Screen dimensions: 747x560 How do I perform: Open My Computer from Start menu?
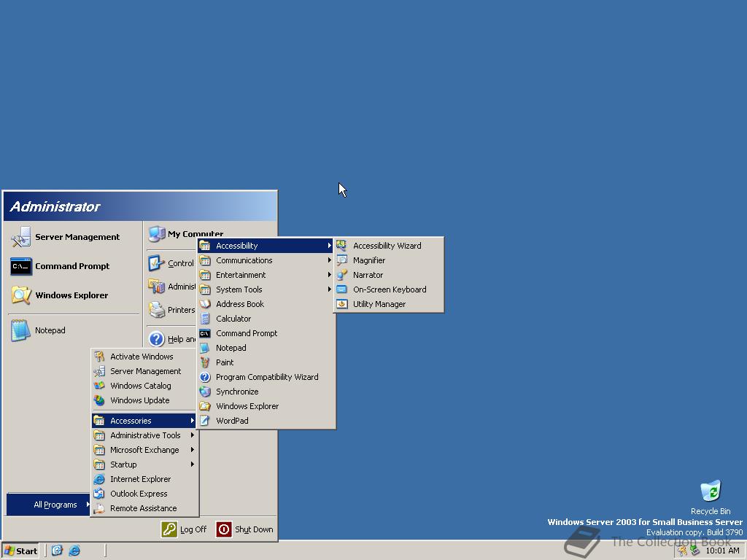point(196,234)
